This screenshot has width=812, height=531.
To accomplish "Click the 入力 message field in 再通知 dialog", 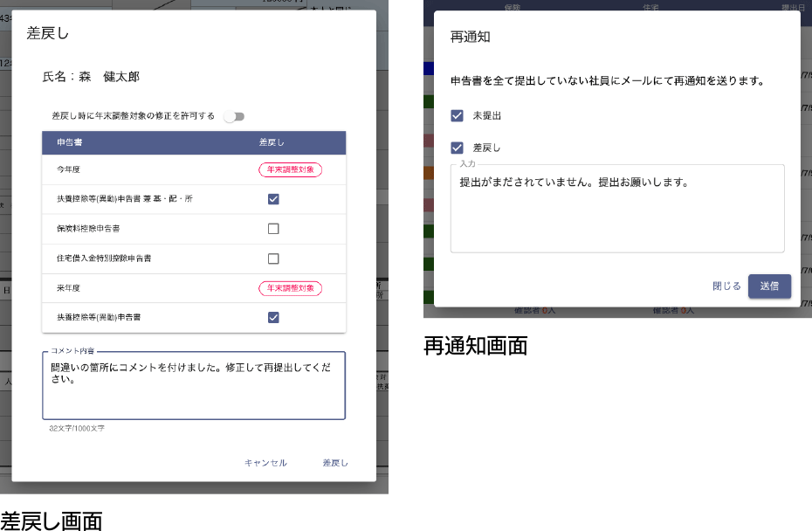I will coord(617,209).
